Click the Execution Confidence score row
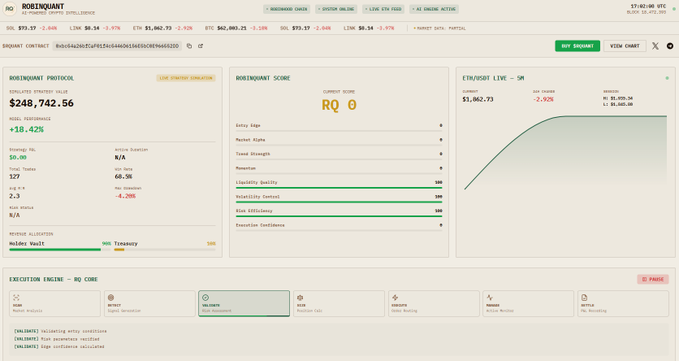 point(339,226)
